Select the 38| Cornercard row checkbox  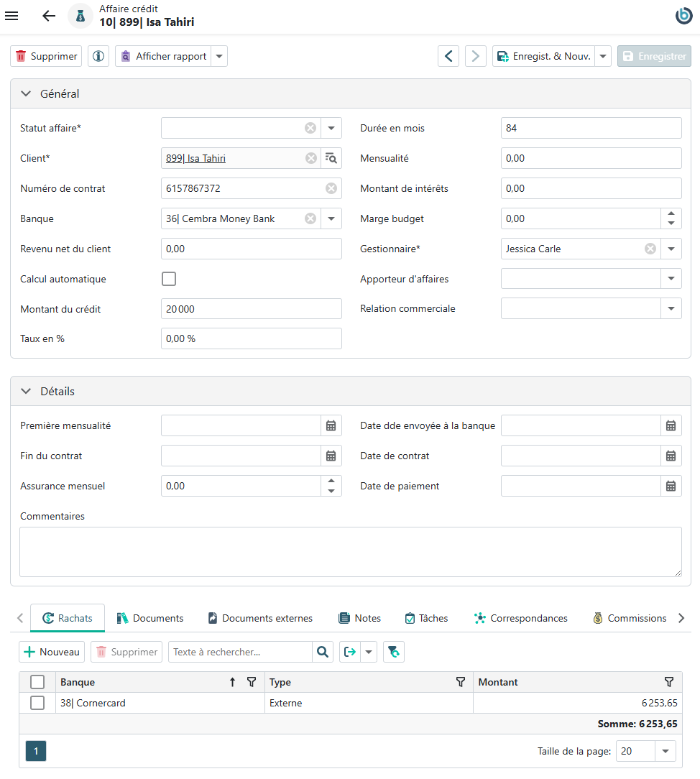tap(37, 703)
